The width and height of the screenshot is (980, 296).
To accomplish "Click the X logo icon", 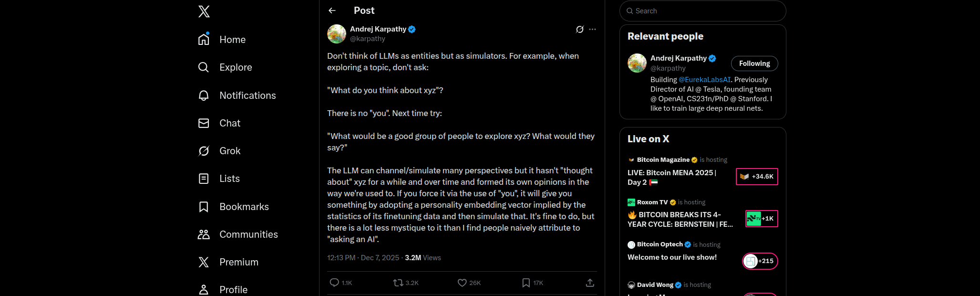I will click(x=204, y=11).
